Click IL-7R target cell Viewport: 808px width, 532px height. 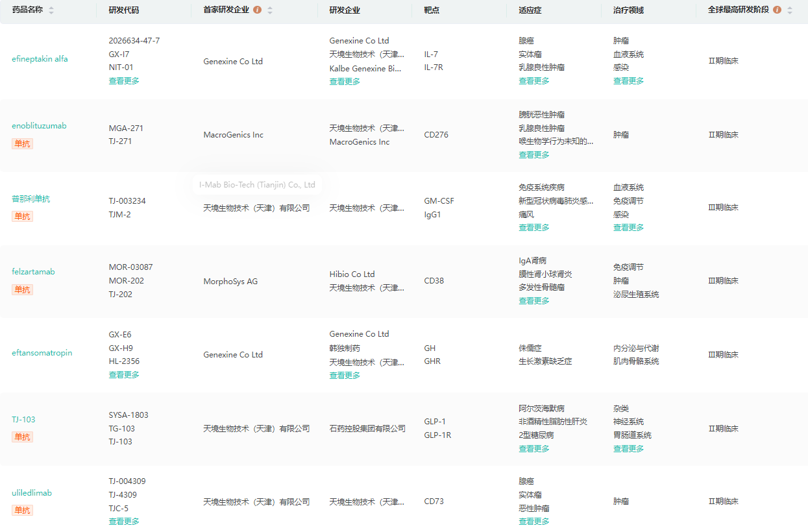pos(434,67)
